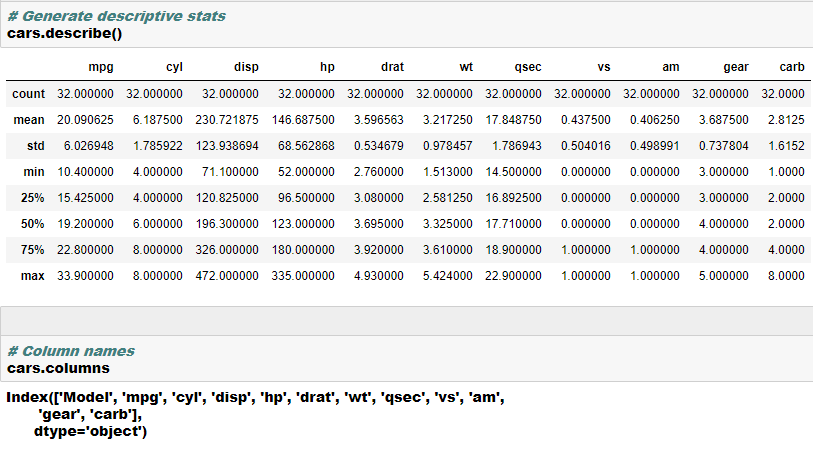
Task: Click min mpg value 10.400000
Action: [86, 172]
